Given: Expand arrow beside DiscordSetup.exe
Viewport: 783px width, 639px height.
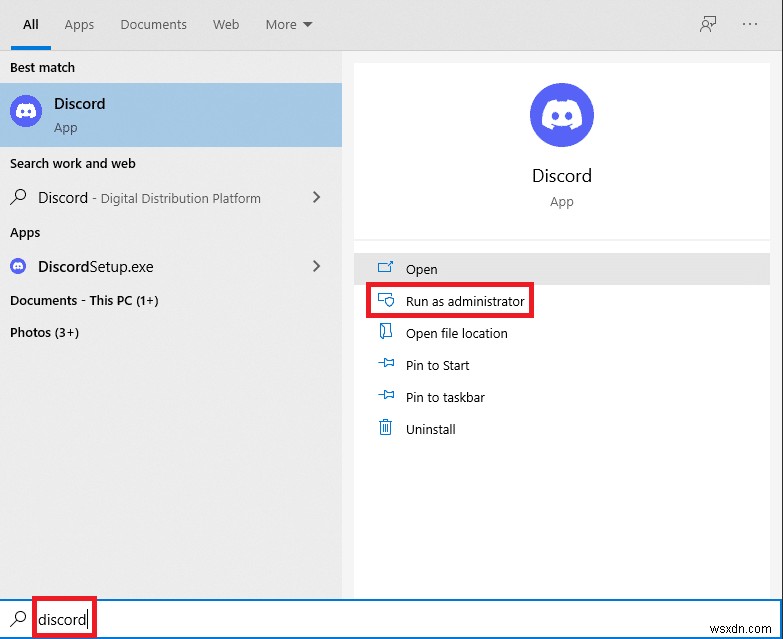Looking at the screenshot, I should [316, 266].
